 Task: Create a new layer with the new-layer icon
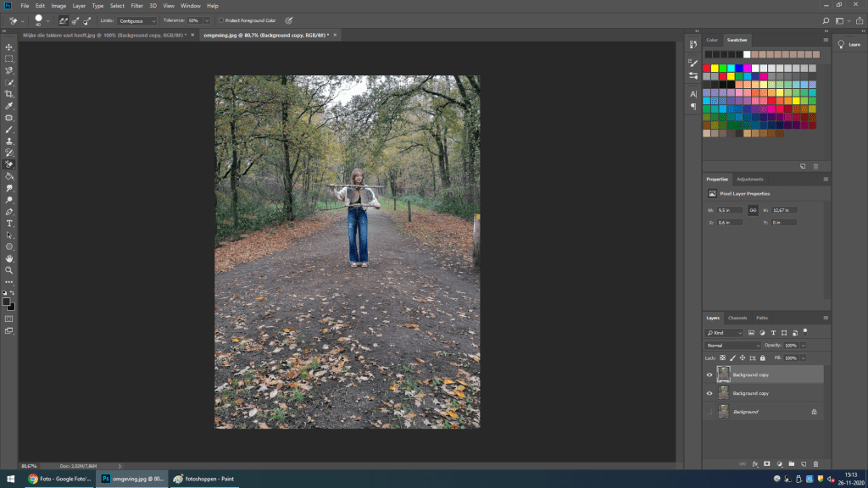click(x=803, y=463)
